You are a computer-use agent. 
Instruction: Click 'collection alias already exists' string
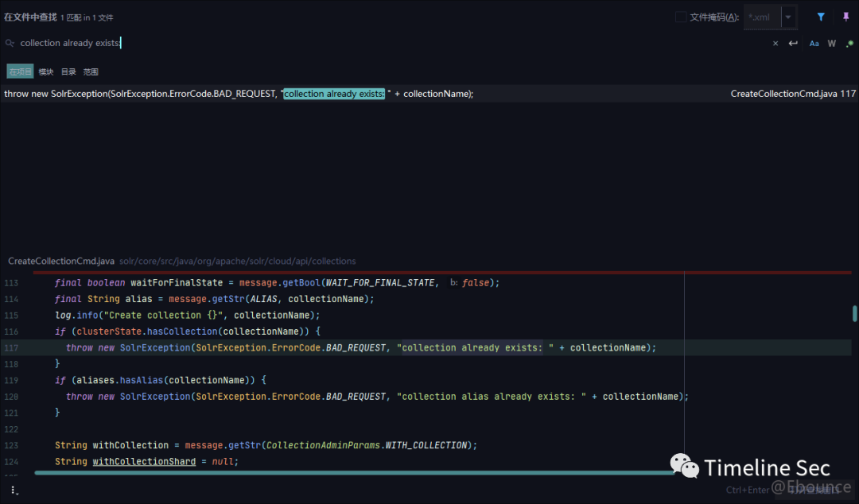click(492, 397)
